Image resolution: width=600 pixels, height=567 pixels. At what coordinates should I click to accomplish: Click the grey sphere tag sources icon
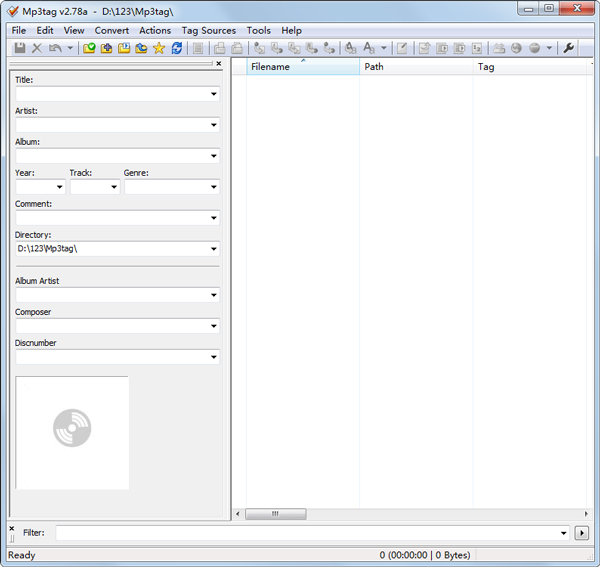[535, 48]
